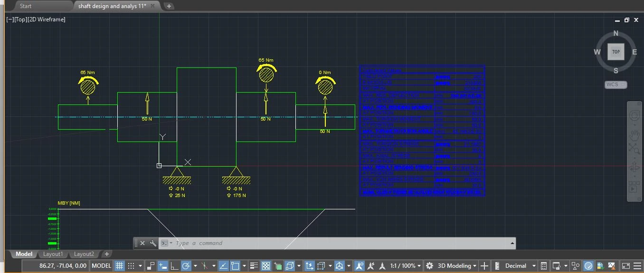Open object snap options dropdown
The width and height of the screenshot is (644, 273).
[245, 266]
